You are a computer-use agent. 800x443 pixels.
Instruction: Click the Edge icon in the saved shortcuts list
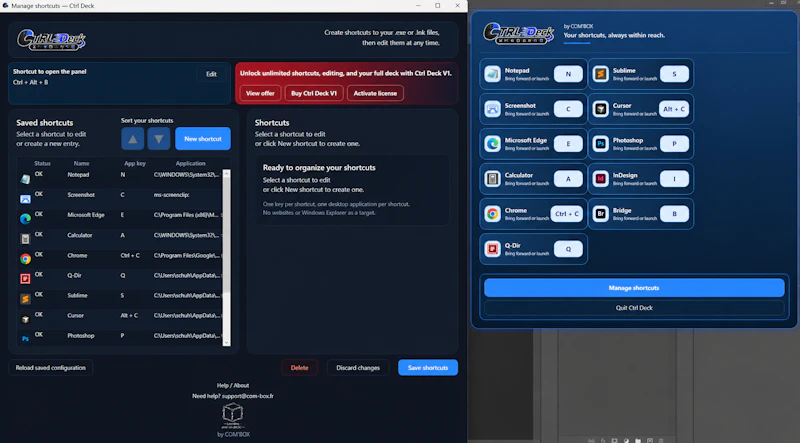click(x=25, y=219)
